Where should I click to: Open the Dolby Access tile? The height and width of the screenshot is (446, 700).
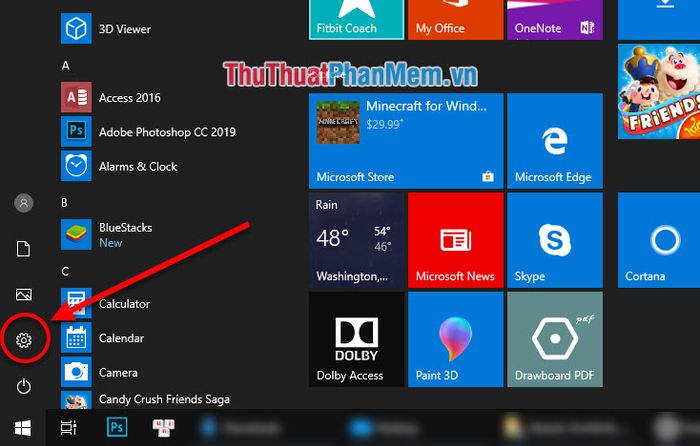[x=357, y=339]
